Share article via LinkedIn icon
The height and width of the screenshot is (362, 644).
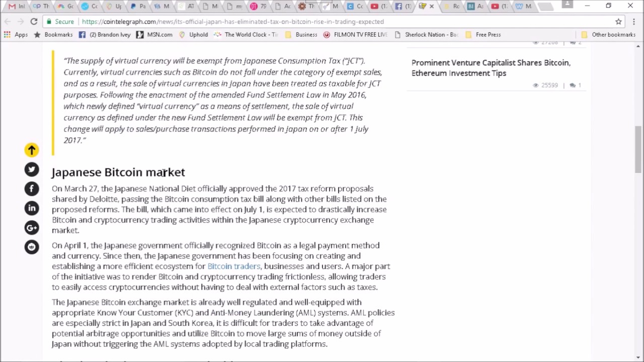click(x=31, y=208)
